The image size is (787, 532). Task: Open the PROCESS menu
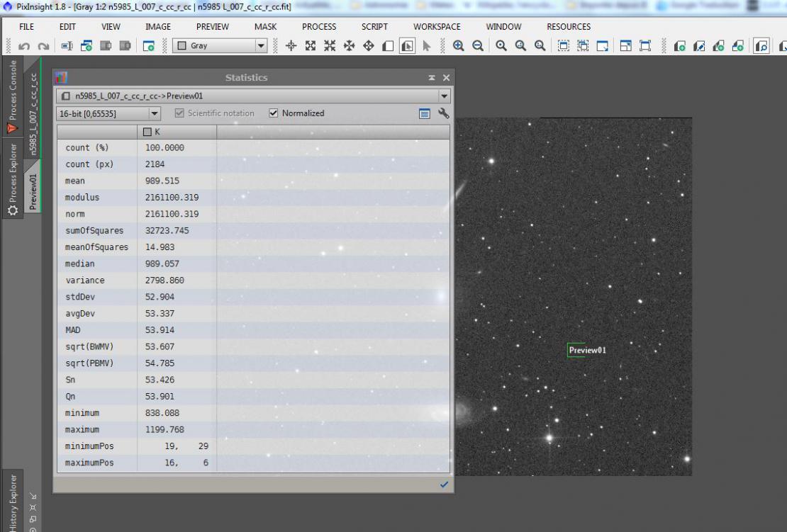tap(319, 27)
